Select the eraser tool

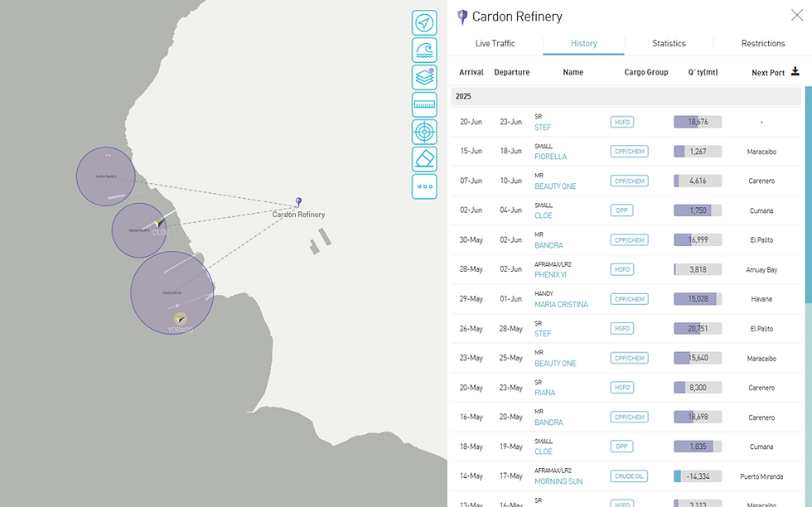[x=423, y=159]
